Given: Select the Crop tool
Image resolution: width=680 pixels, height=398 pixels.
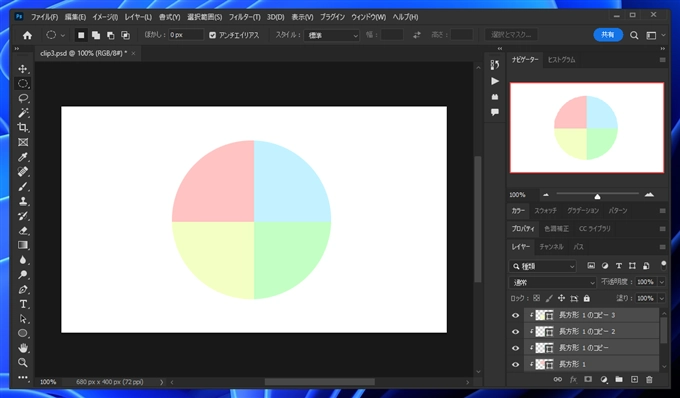Looking at the screenshot, I should (23, 127).
